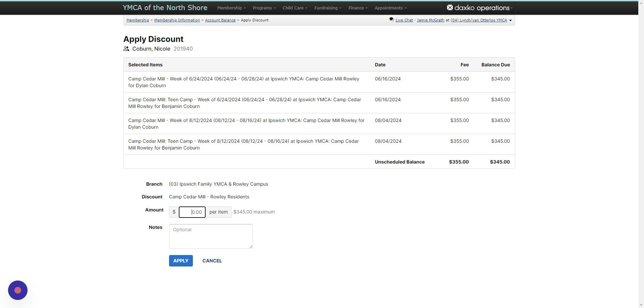Open the Live Chat link
Image resolution: width=644 pixels, height=308 pixels.
[404, 20]
